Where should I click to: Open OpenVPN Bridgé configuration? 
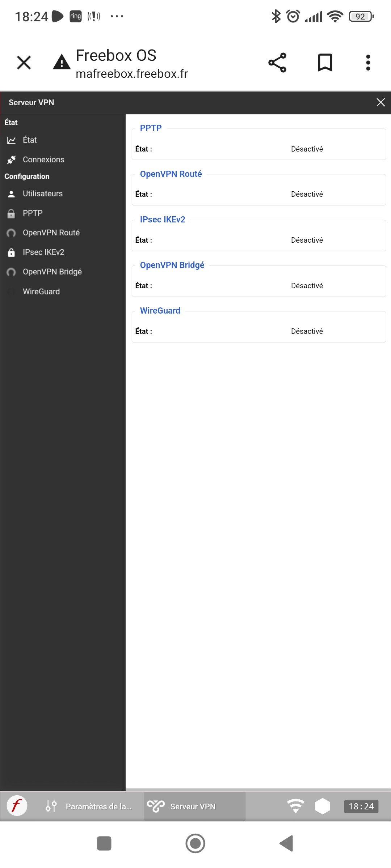click(x=52, y=272)
